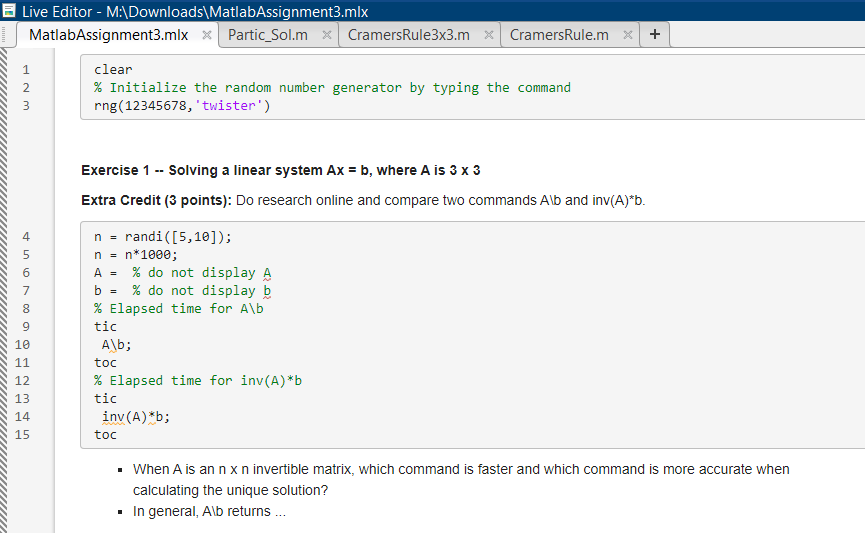The width and height of the screenshot is (865, 533).
Task: Click the last toc on line 15
Action: [105, 435]
